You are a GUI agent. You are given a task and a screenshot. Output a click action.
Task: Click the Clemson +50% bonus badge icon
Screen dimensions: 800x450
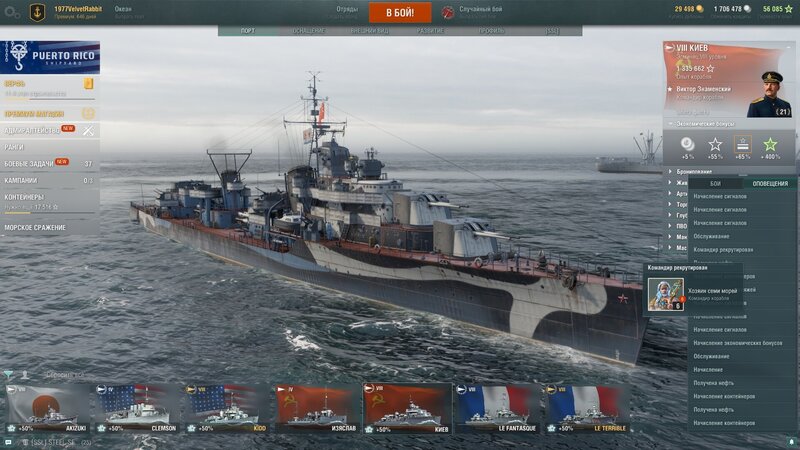(102, 429)
